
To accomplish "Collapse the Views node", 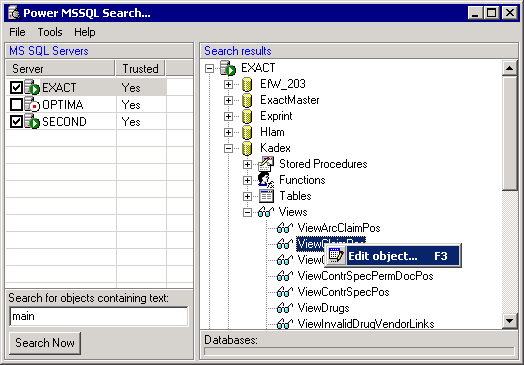I will coord(247,213).
